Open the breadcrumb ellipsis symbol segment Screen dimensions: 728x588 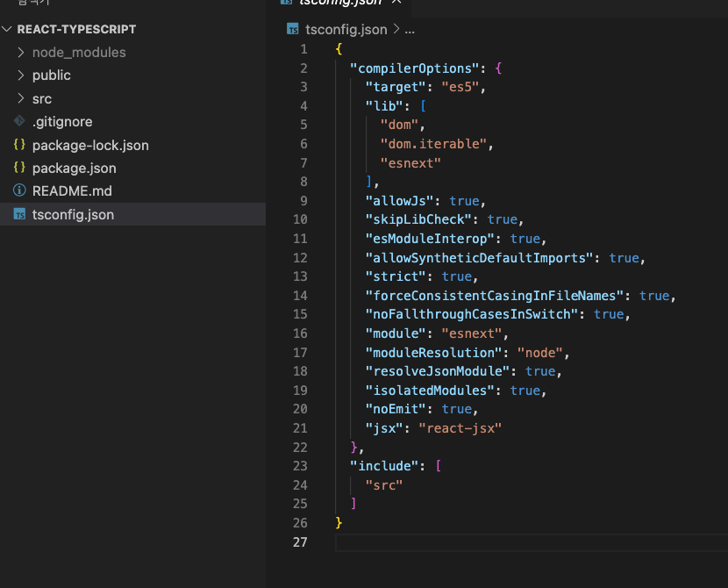coord(410,30)
